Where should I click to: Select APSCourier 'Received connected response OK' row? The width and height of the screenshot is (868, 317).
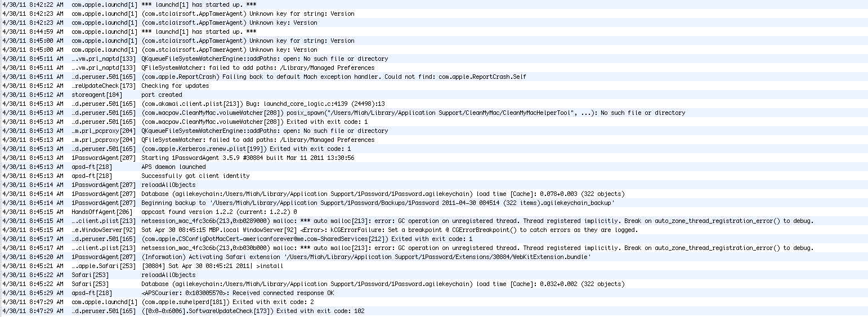434,293
